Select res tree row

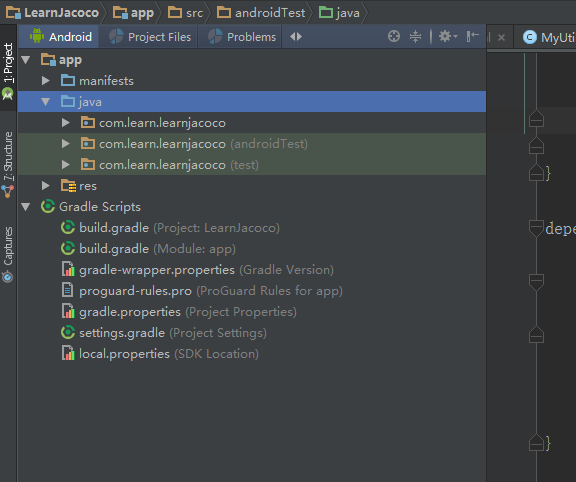pos(252,186)
